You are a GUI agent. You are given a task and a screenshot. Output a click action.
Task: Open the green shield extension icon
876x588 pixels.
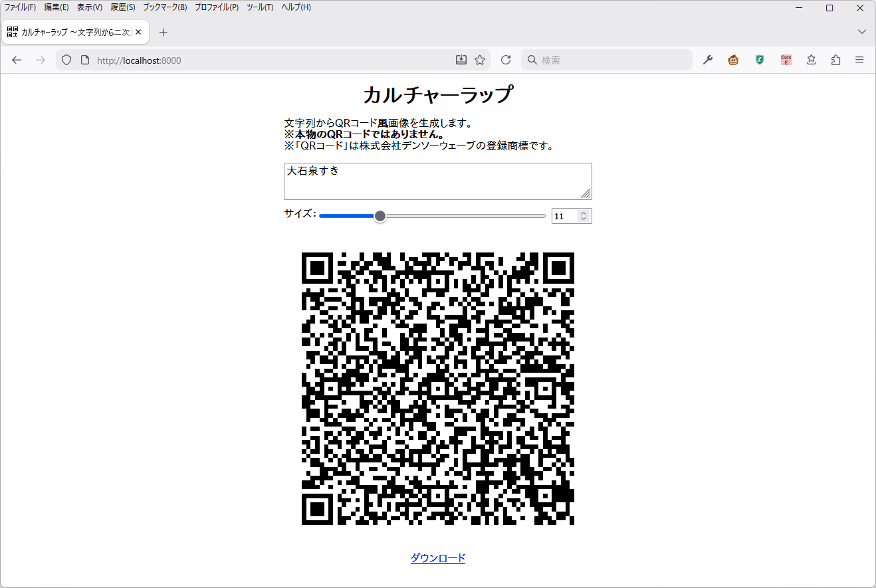[759, 60]
